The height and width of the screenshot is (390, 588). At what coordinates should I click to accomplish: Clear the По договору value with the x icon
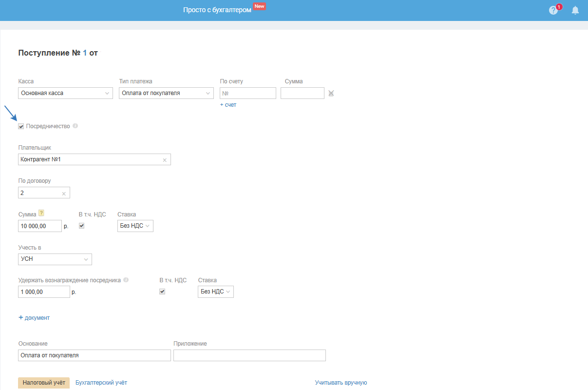point(64,194)
